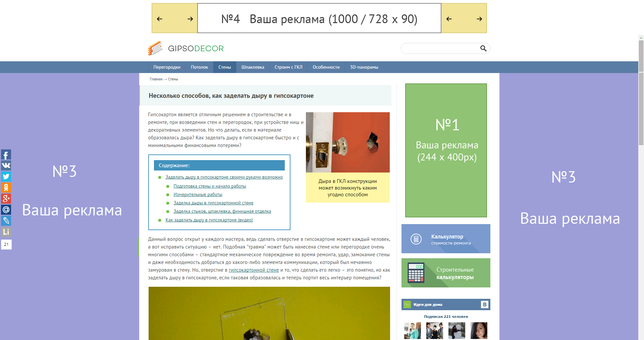Jump to Измерительные работы in contents

coord(198,195)
